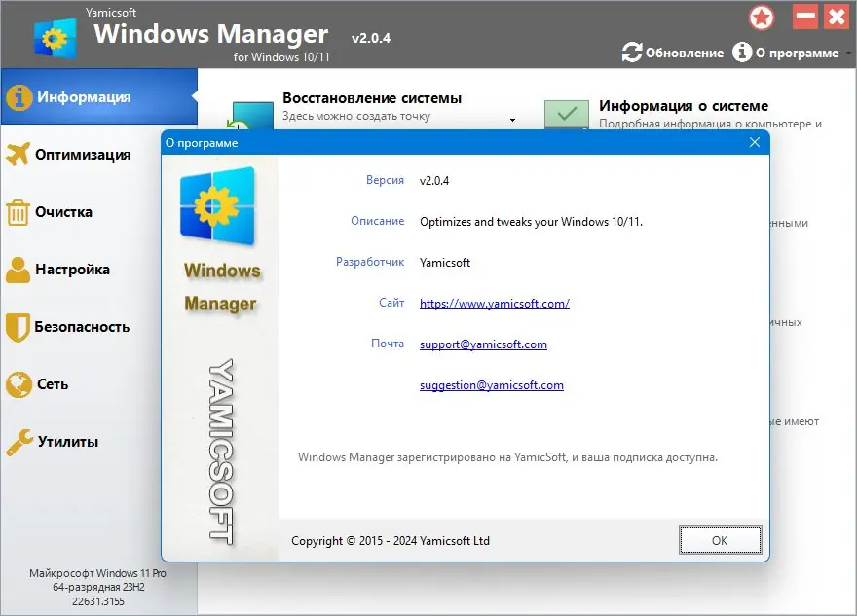Click the Восстановление системы heading

(372, 98)
